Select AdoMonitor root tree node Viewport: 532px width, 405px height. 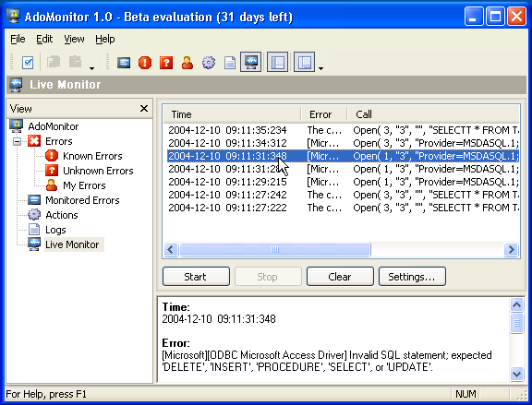point(54,126)
